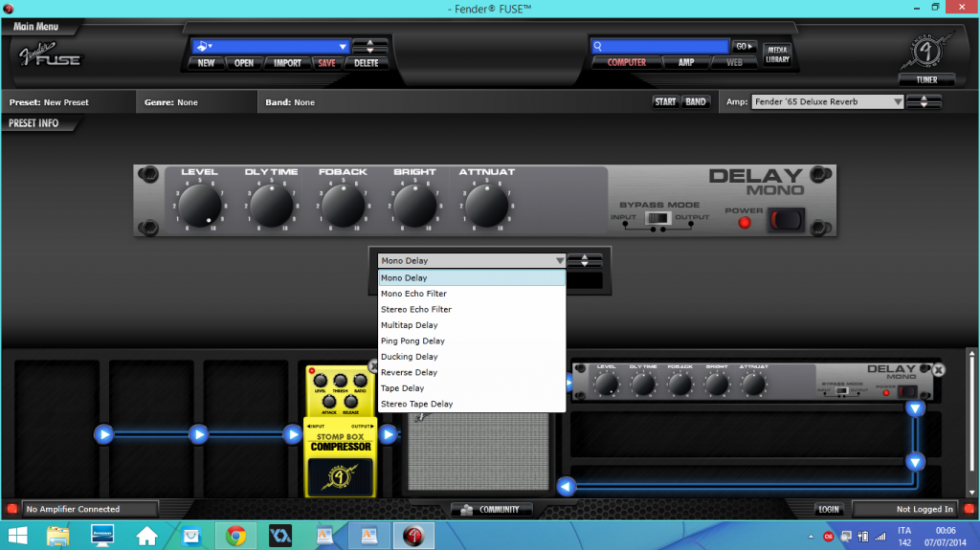Open File Explorer from the taskbar
Viewport: 980px width, 550px height.
point(57,536)
